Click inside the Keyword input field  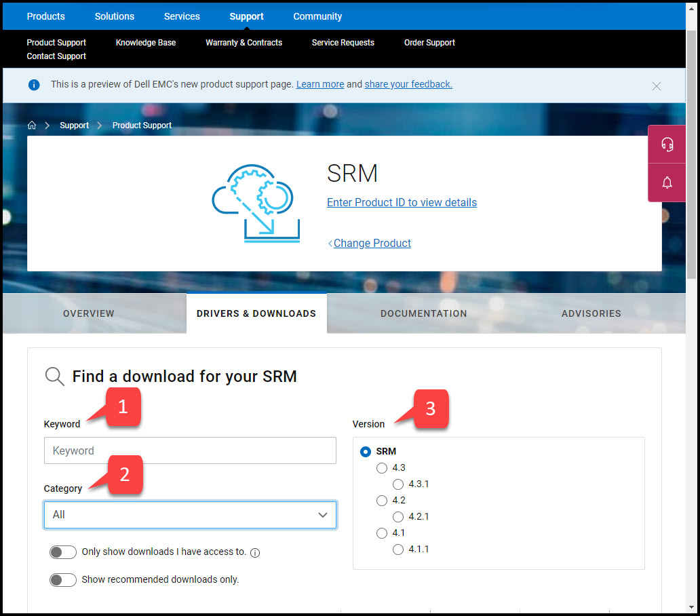point(190,450)
